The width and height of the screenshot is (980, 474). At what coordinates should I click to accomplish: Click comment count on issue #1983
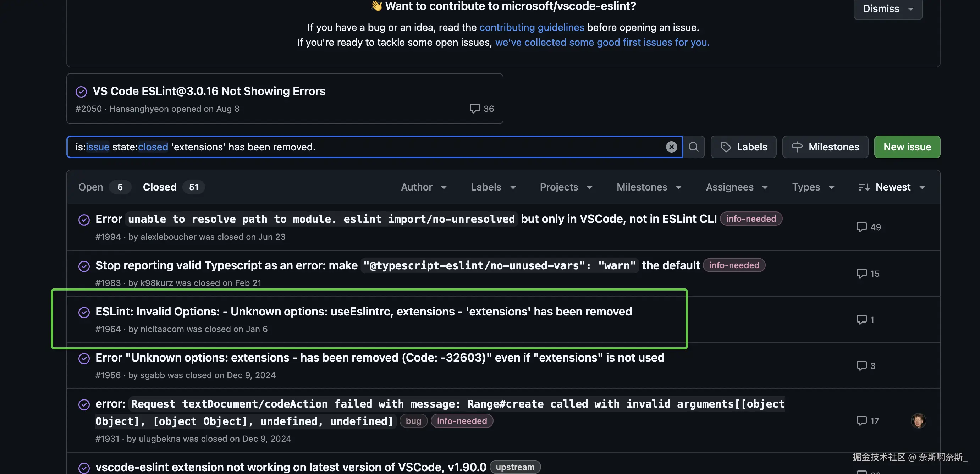click(x=875, y=274)
